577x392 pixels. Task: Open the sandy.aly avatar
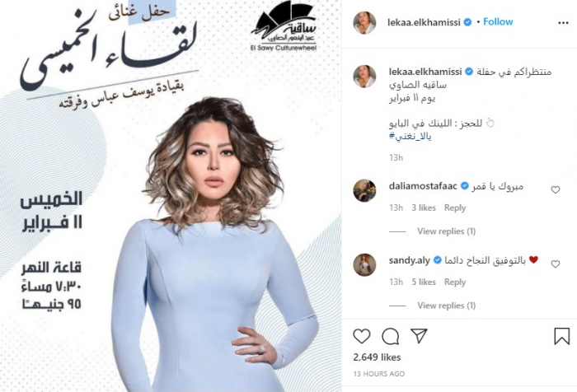(x=364, y=265)
